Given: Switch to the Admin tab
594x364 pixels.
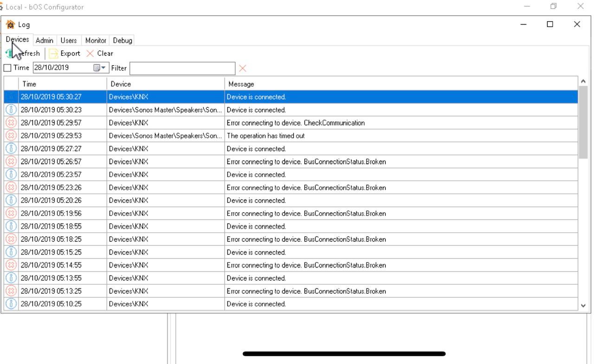Looking at the screenshot, I should click(x=45, y=40).
